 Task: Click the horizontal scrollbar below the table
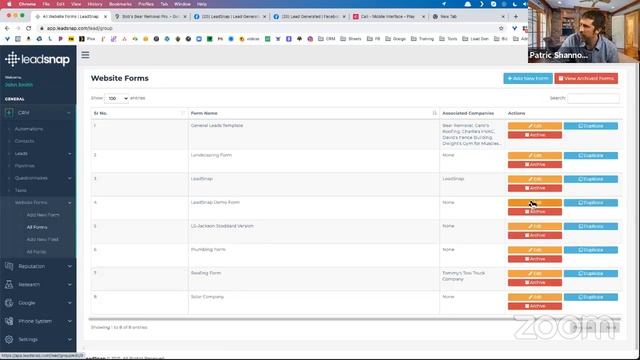click(x=354, y=319)
